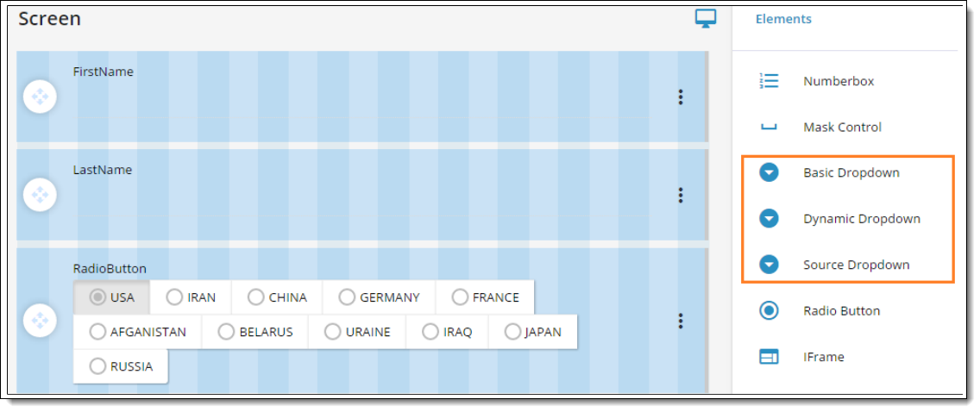Open the RadioButton three-dot options menu
Screen dimensions: 980x412
[x=681, y=321]
